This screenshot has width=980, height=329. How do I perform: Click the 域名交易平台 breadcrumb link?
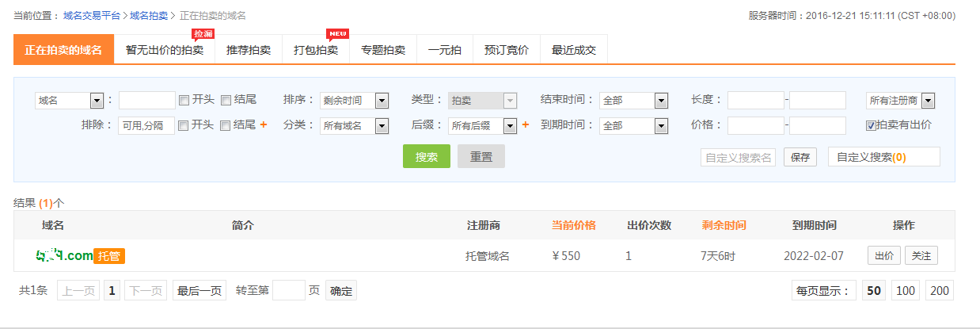click(91, 15)
